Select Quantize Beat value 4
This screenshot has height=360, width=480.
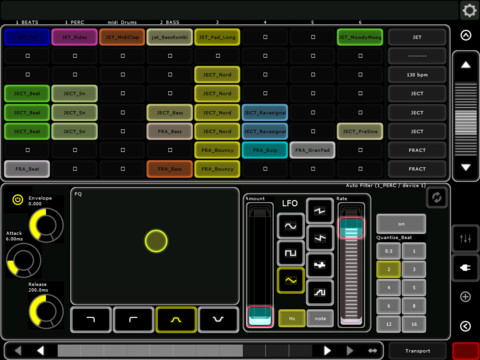tap(389, 287)
